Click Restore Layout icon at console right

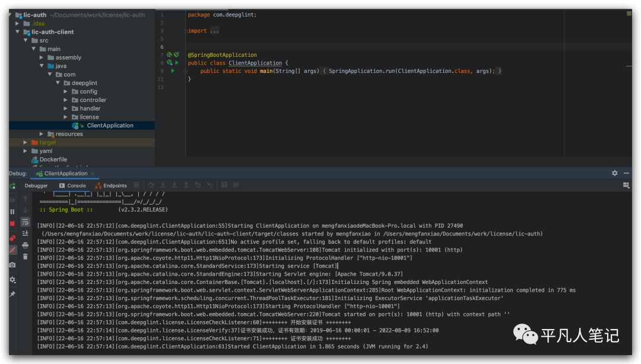coord(626,185)
